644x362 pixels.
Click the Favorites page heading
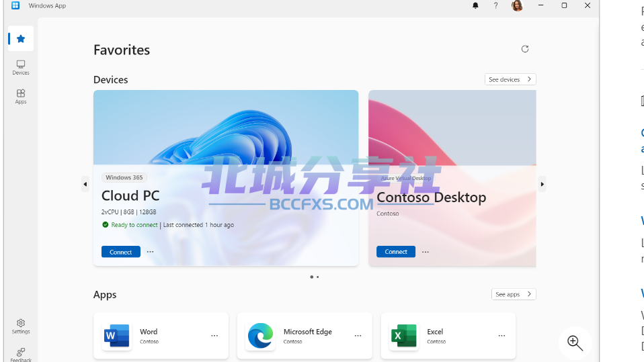point(122,50)
